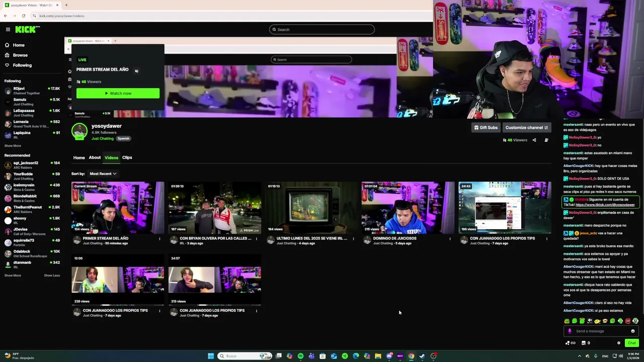The image size is (644, 362).
Task: Open CON BRYAN OLIVERA video thumbnail
Action: point(215,208)
